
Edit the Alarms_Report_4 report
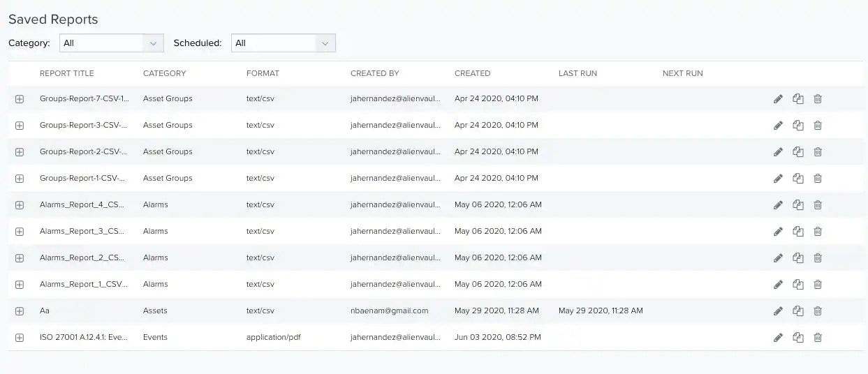[x=778, y=205]
